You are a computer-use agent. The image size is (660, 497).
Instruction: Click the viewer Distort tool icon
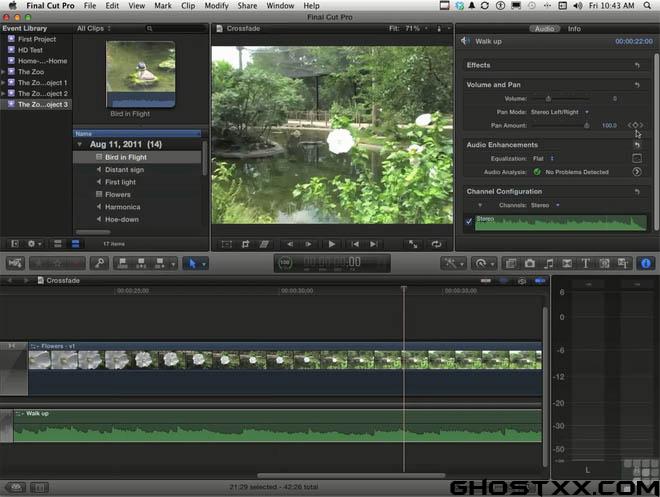click(264, 244)
